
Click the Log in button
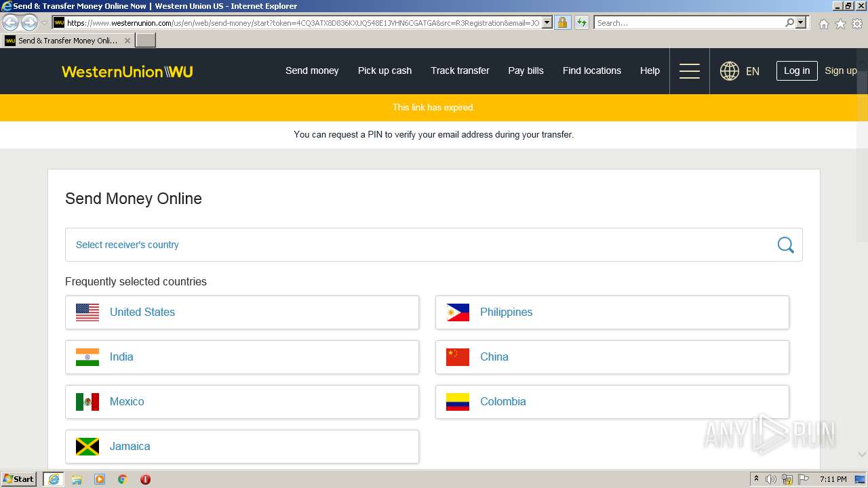pyautogui.click(x=797, y=70)
